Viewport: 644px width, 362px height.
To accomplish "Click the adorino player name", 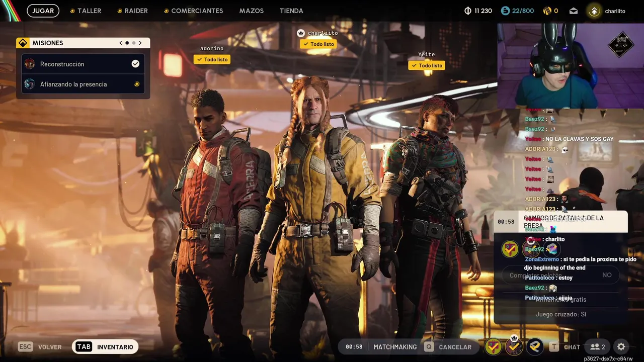I will tap(212, 49).
